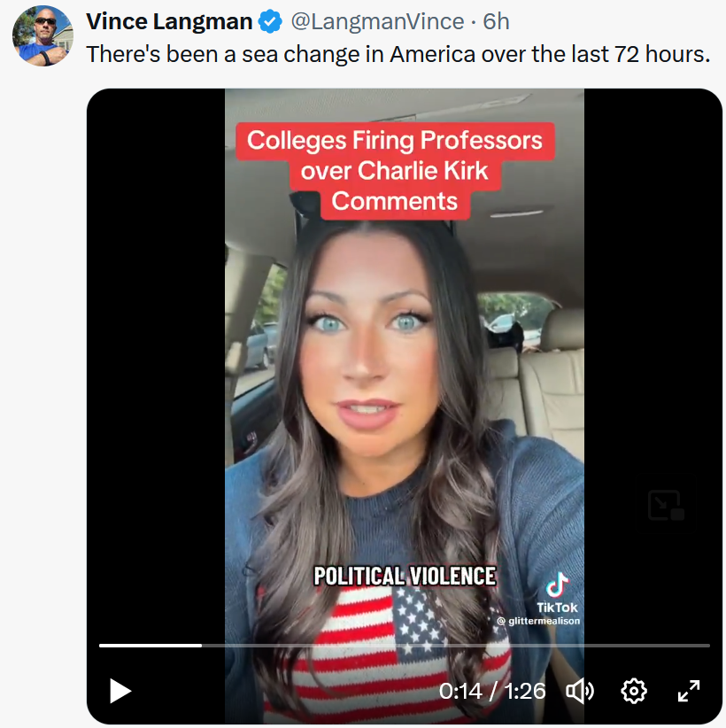Click the tweet text about sea change
Image resolution: width=726 pixels, height=728 pixels.
pos(398,53)
